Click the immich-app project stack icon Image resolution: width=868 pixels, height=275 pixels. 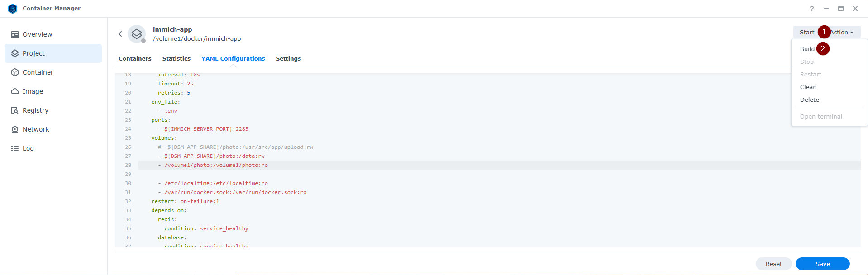[137, 34]
